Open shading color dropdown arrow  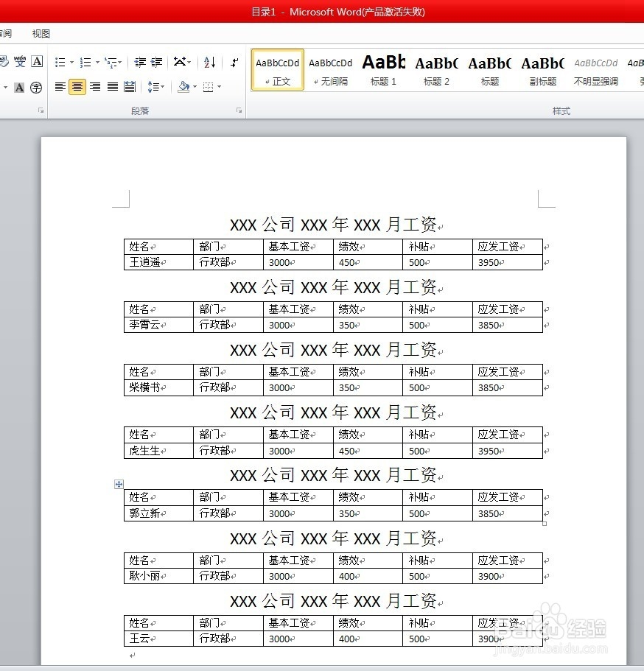point(195,87)
